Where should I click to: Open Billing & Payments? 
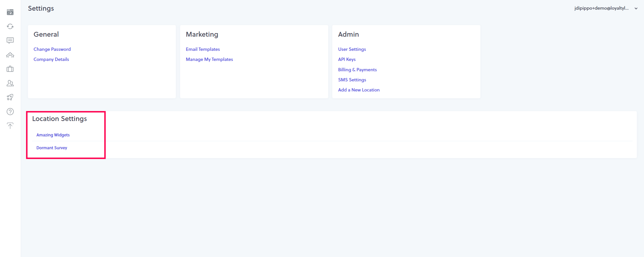point(357,70)
